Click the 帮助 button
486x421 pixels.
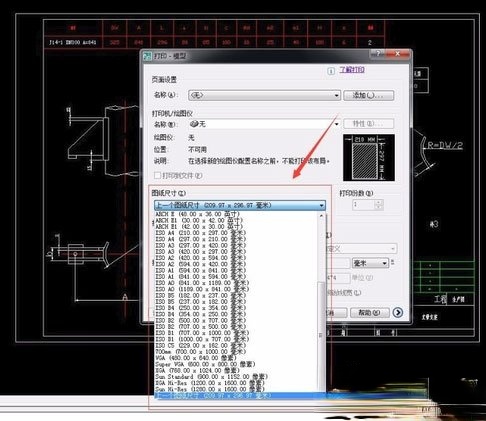point(369,313)
